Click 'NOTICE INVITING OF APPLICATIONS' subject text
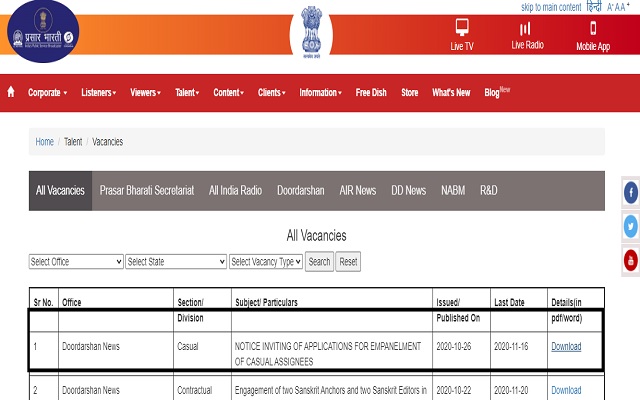Viewport: 640px width, 400px height. pyautogui.click(x=327, y=354)
